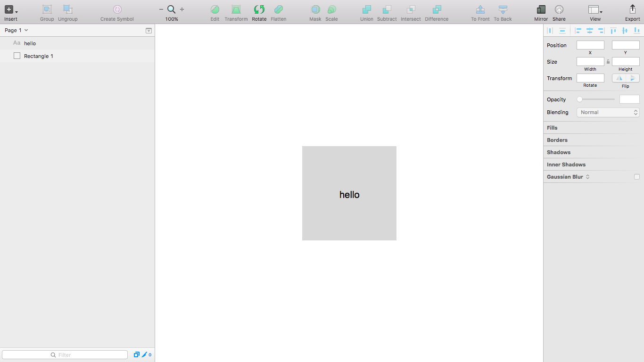644x362 pixels.
Task: Click the To Back icon
Action: (x=503, y=9)
